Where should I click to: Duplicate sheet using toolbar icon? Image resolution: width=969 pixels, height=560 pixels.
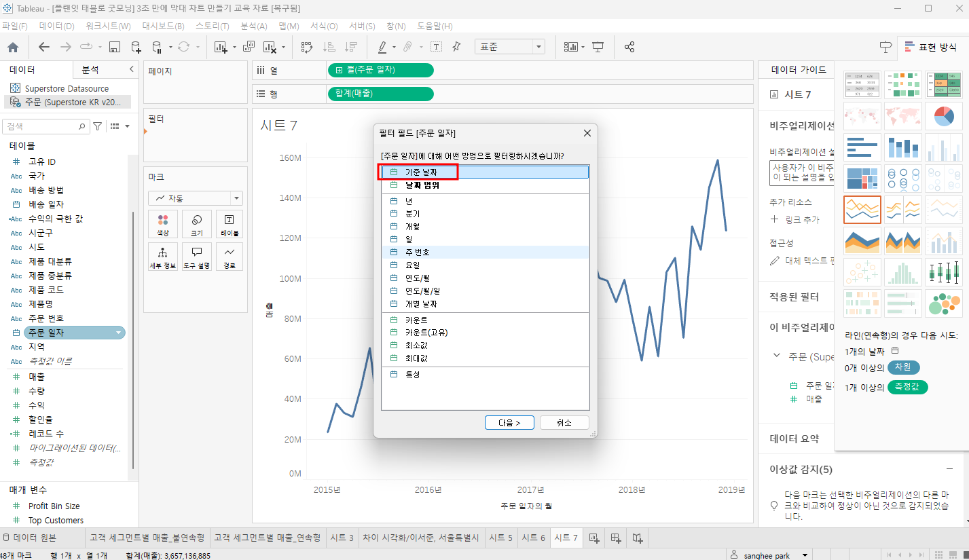[x=249, y=47]
